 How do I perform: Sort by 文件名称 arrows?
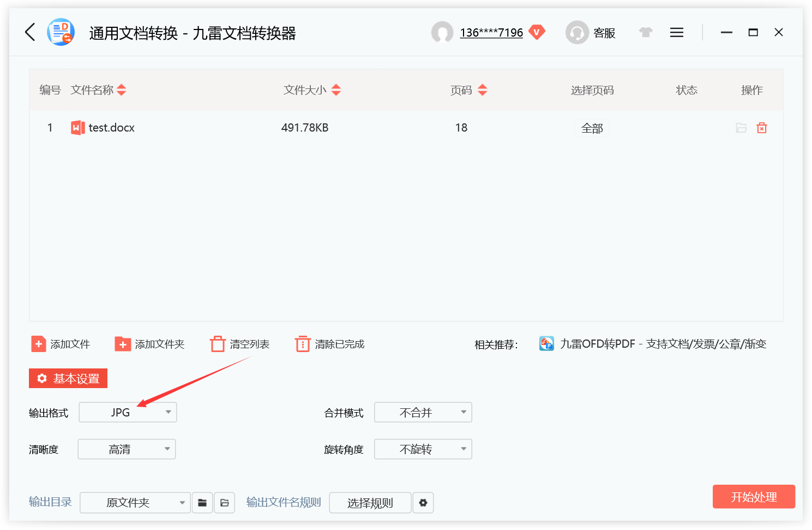pos(122,90)
